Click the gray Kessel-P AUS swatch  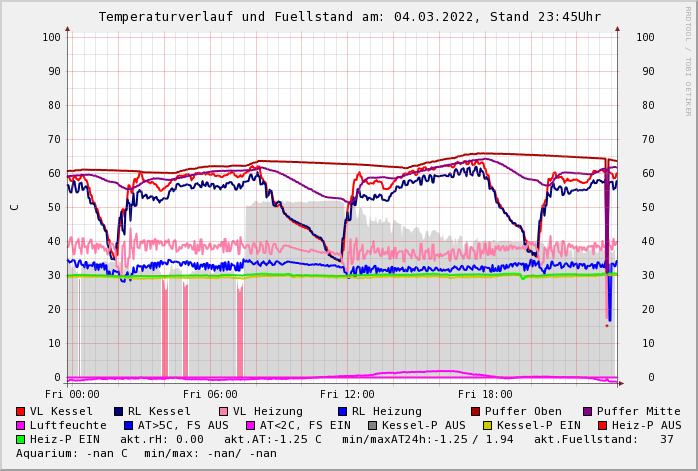pyautogui.click(x=372, y=425)
